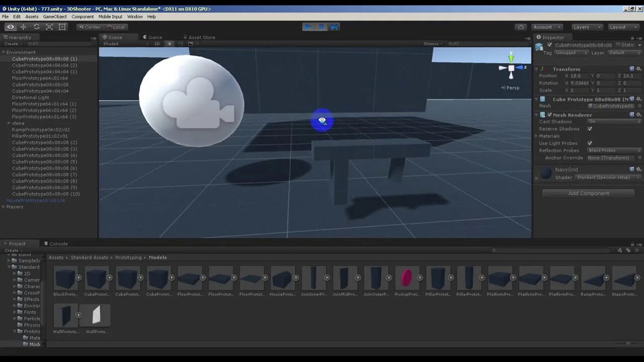Click the camera gizmo in scene
Image resolution: width=644 pixels, height=362 pixels.
point(192,101)
